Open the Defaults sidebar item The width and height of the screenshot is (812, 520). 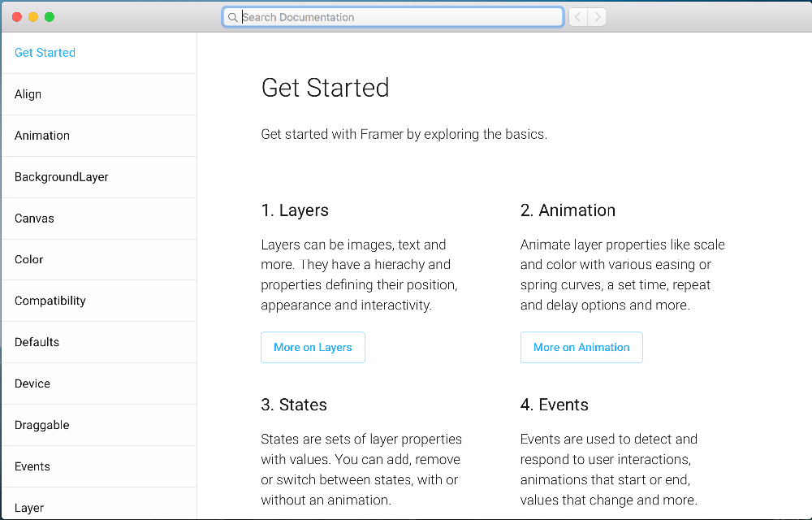pyautogui.click(x=37, y=342)
